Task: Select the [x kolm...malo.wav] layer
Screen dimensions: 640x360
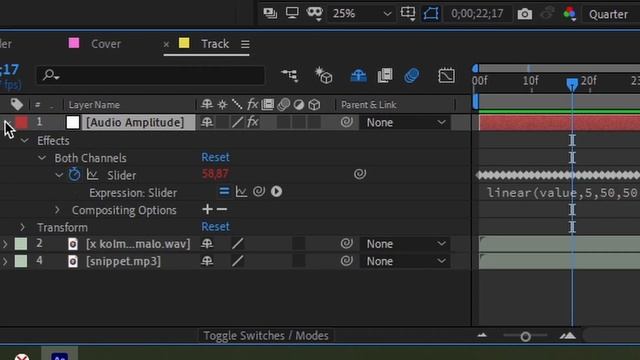Action: (x=138, y=244)
